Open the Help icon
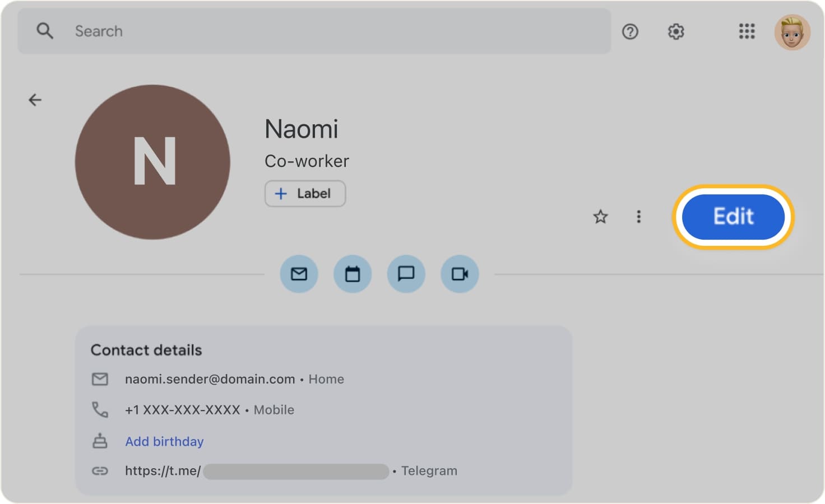 (630, 32)
